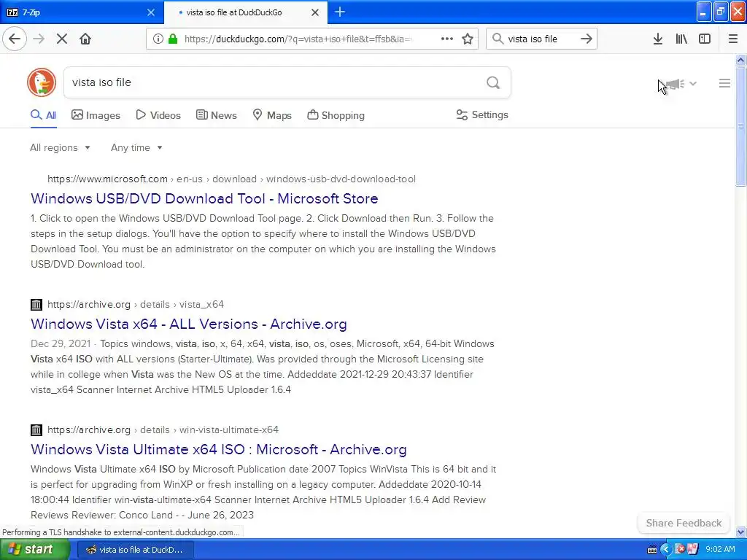Open Windows USB/DVD Download Tool result
This screenshot has width=747, height=560.
(204, 198)
